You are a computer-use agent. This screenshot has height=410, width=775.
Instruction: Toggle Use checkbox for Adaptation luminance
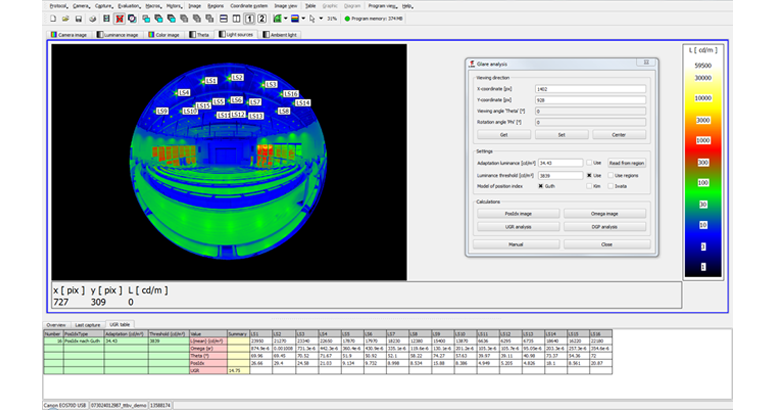click(589, 163)
